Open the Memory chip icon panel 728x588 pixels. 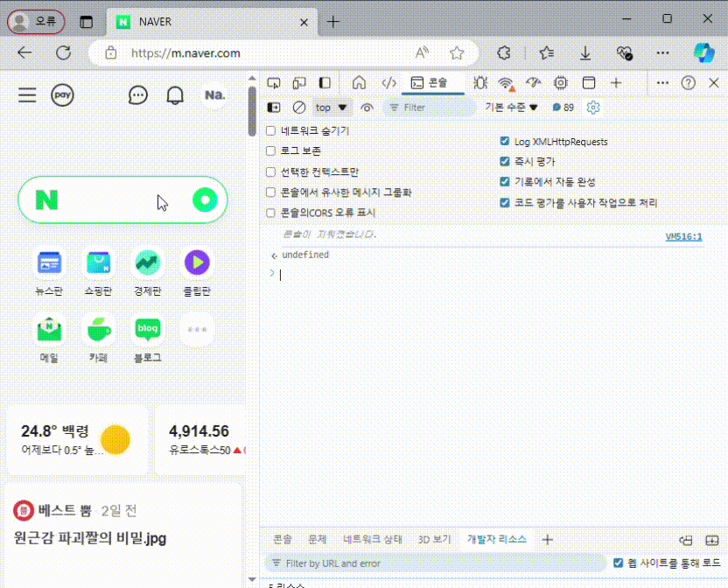coord(561,83)
